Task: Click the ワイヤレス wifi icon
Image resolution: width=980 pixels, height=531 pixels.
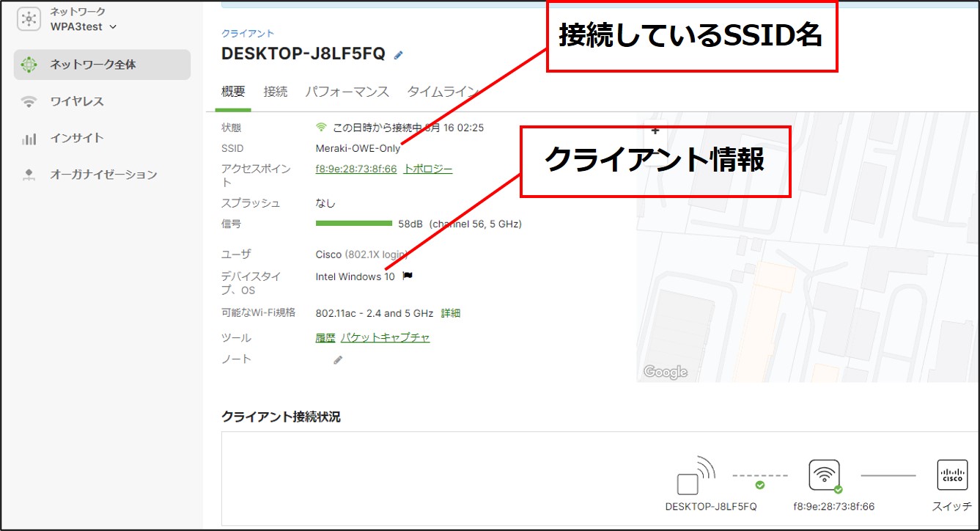Action: pos(29,101)
